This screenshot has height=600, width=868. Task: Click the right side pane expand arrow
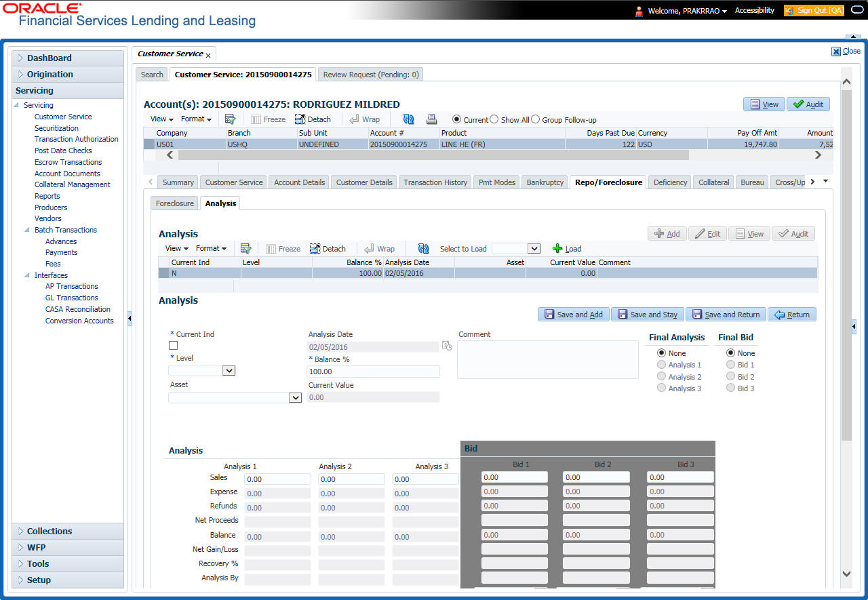[x=854, y=327]
